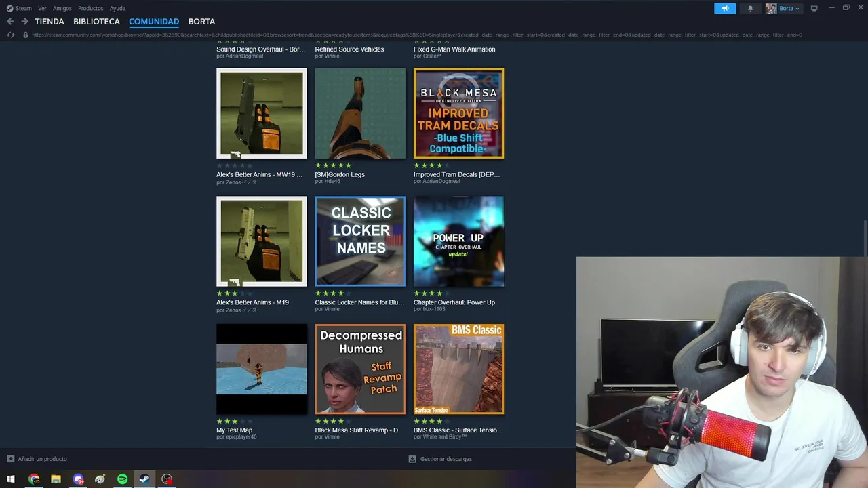Click Black Mesa Staff Revamp - D... title
The width and height of the screenshot is (868, 488).
point(359,430)
